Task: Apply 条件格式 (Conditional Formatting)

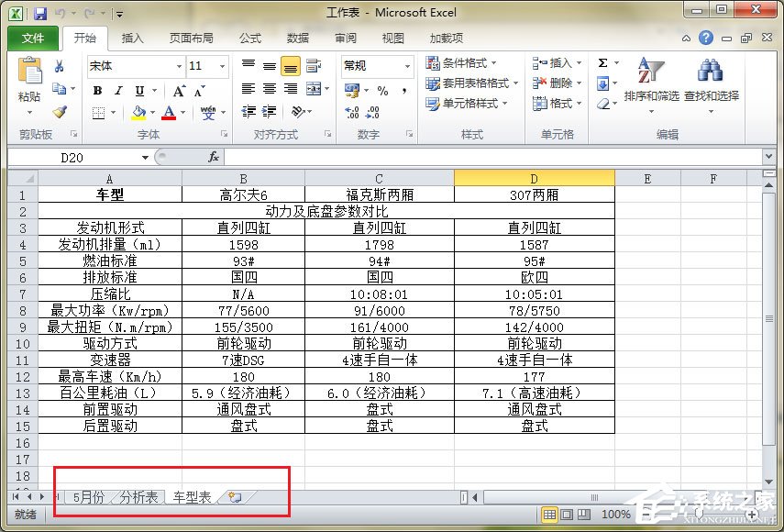Action: click(x=456, y=62)
